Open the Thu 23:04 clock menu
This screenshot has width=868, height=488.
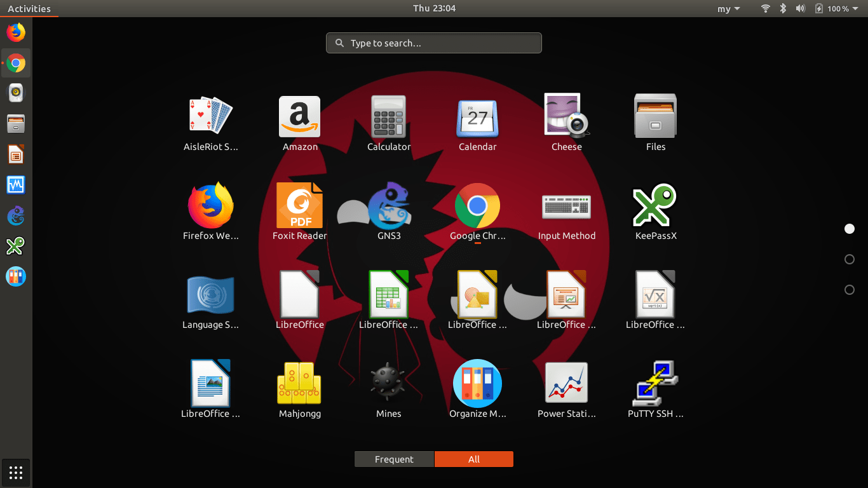point(434,9)
